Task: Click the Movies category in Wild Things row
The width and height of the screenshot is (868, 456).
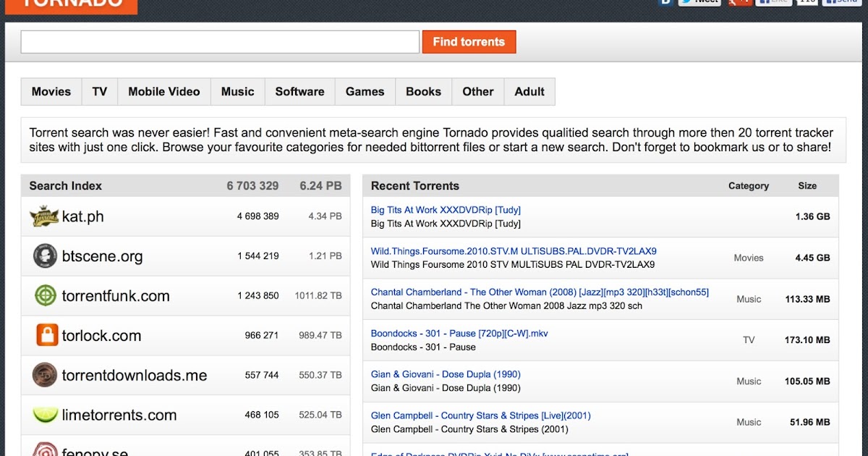Action: click(x=749, y=258)
